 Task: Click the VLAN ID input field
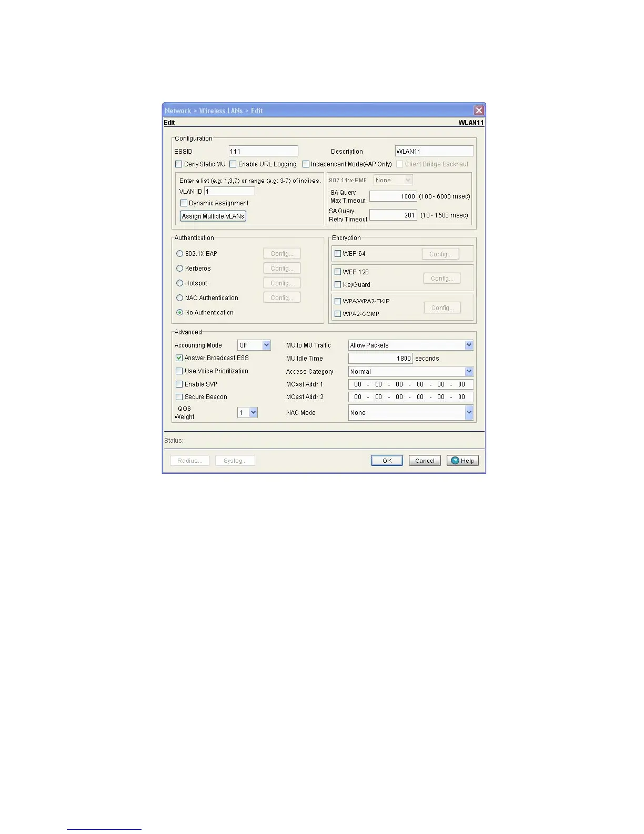point(229,192)
